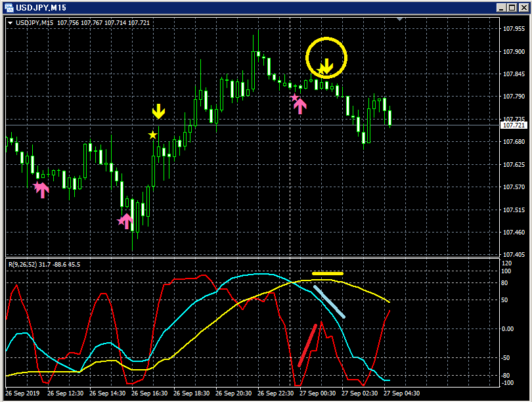Viewport: 532px width, 402px height.
Task: Minimize the USDJPY,M15 chart window
Action: tap(501, 7)
